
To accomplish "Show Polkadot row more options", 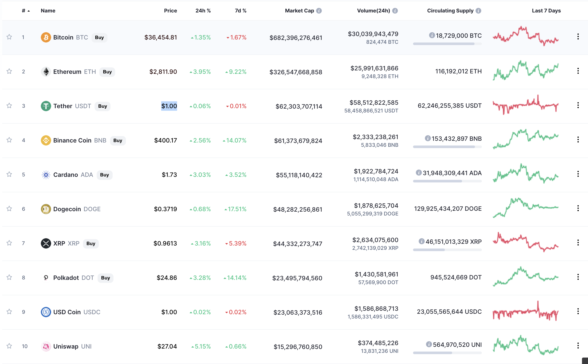I will click(x=578, y=277).
